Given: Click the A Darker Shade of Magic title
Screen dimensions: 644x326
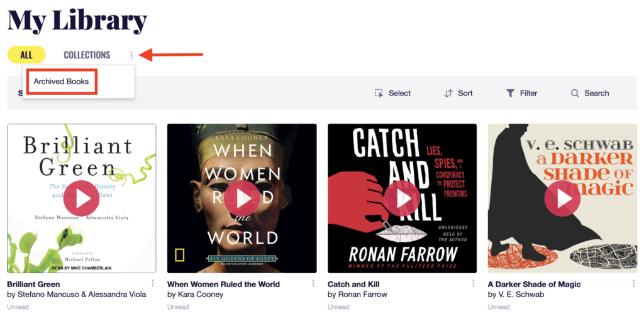Looking at the screenshot, I should pyautogui.click(x=534, y=284).
